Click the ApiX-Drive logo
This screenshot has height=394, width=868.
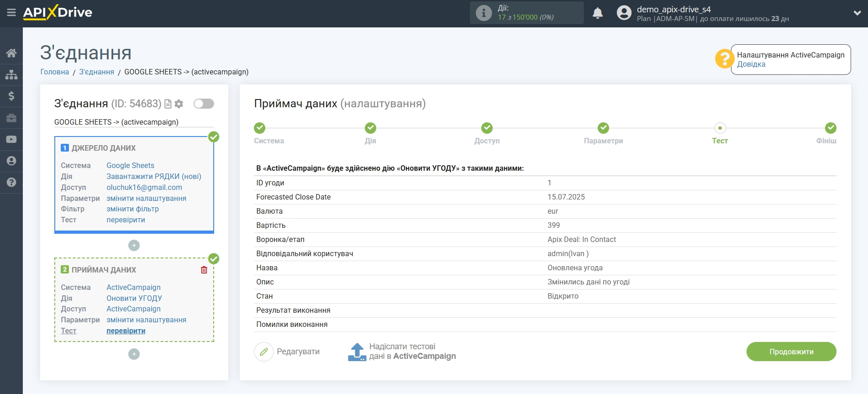point(58,12)
